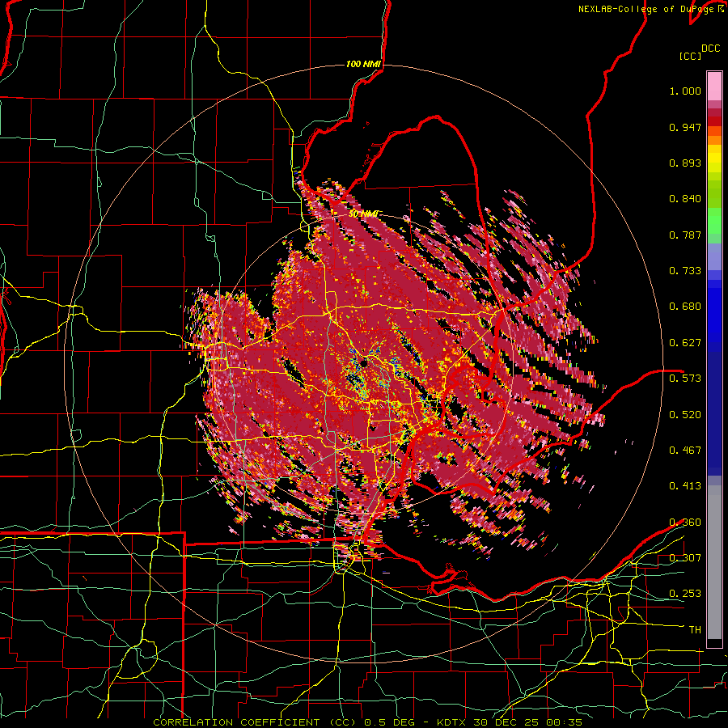This screenshot has height=728, width=728.
Task: Select the 0.680 scale value
Action: click(x=685, y=307)
